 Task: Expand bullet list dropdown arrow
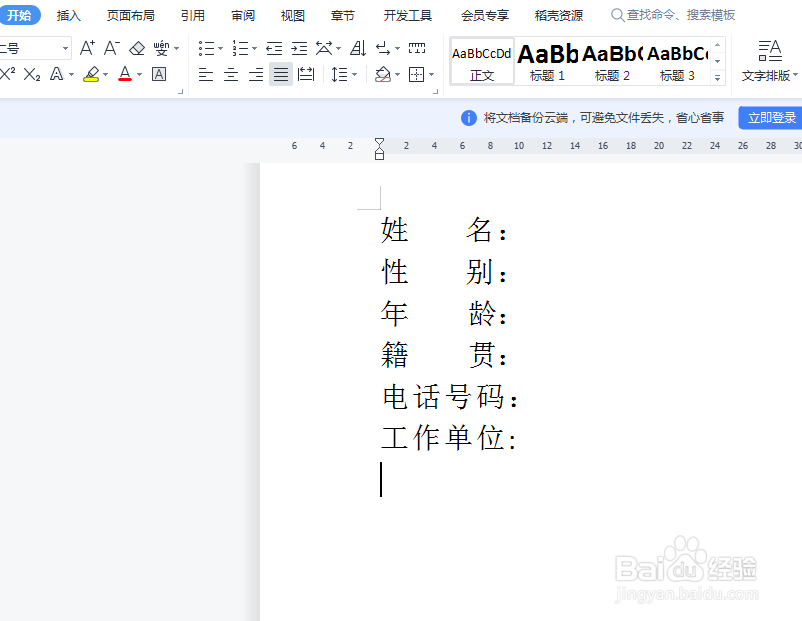point(220,49)
